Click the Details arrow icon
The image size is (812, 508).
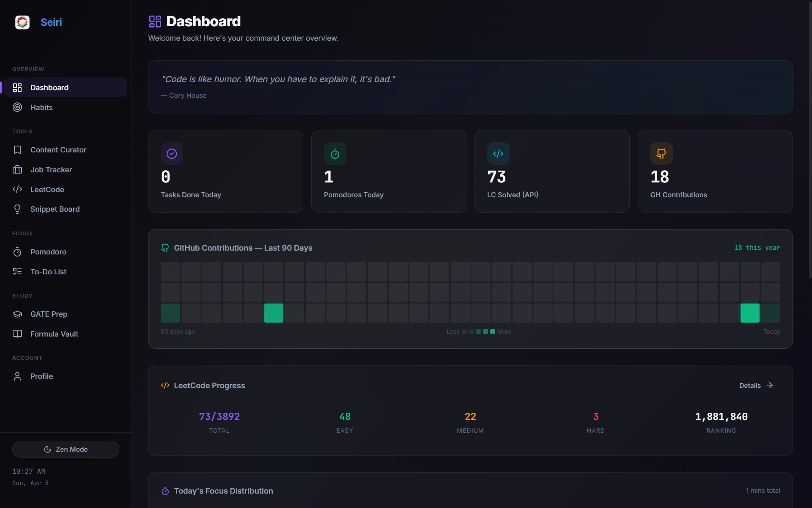click(770, 385)
